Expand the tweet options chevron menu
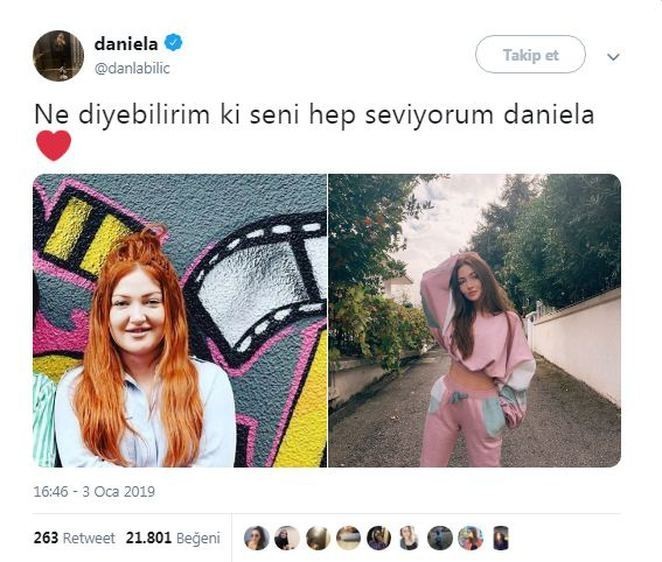The image size is (662, 562). coord(613,56)
